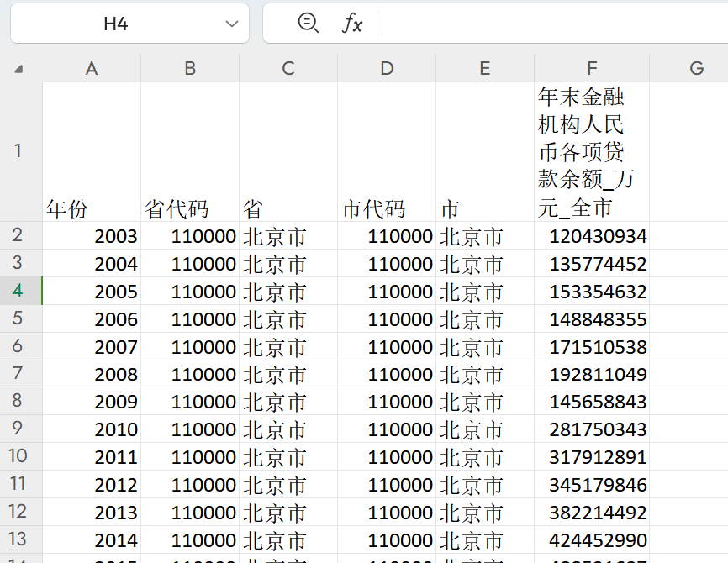Click 北京市 in column C of row 6
This screenshot has width=728, height=563.
click(288, 347)
